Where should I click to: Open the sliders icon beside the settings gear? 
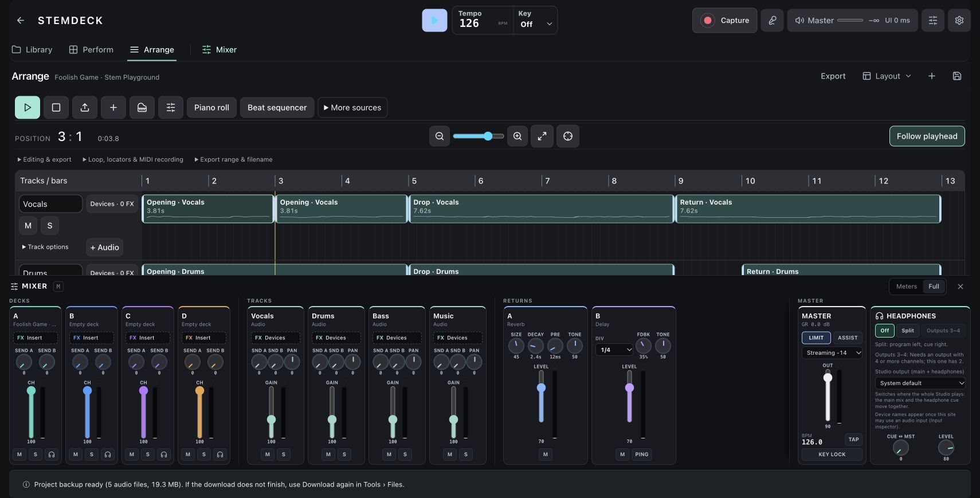[x=933, y=21]
